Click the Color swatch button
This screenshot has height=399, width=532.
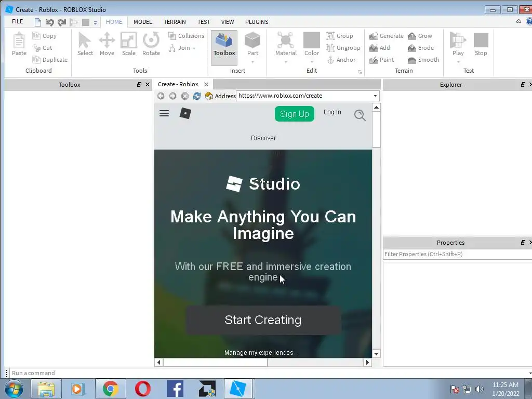pyautogui.click(x=312, y=44)
